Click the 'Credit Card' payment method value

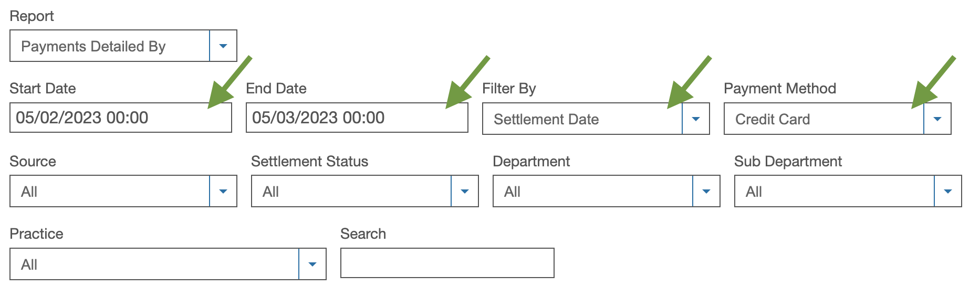tap(773, 120)
